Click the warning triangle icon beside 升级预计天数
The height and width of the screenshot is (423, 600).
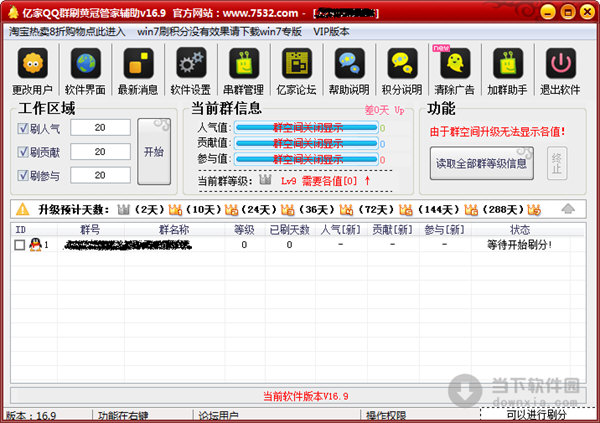(23, 209)
